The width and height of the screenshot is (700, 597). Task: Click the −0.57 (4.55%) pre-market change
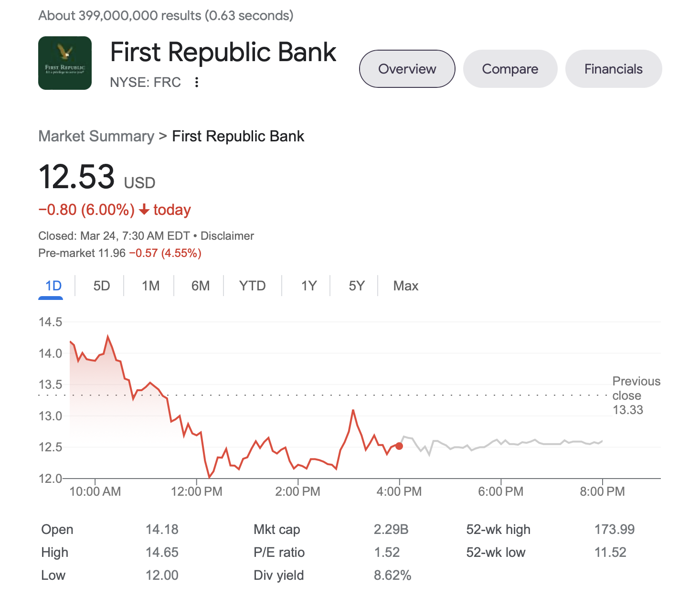[x=165, y=253]
